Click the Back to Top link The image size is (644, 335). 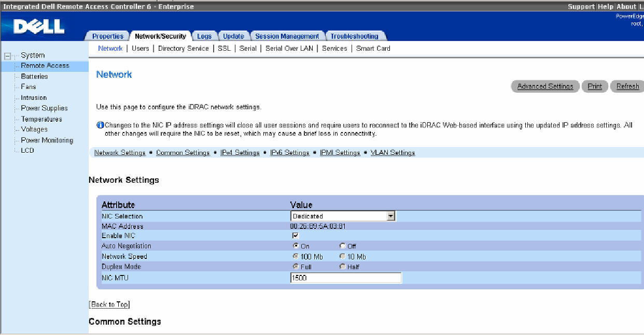pyautogui.click(x=109, y=304)
